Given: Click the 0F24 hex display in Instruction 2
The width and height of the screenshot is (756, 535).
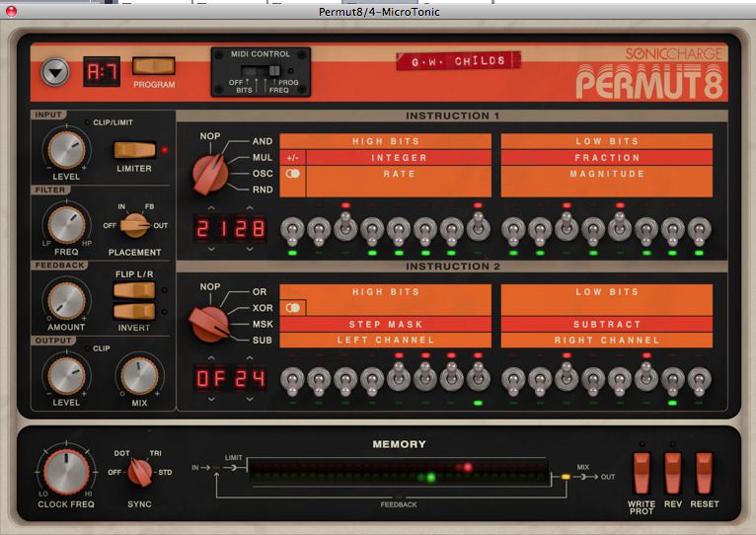Looking at the screenshot, I should point(230,379).
